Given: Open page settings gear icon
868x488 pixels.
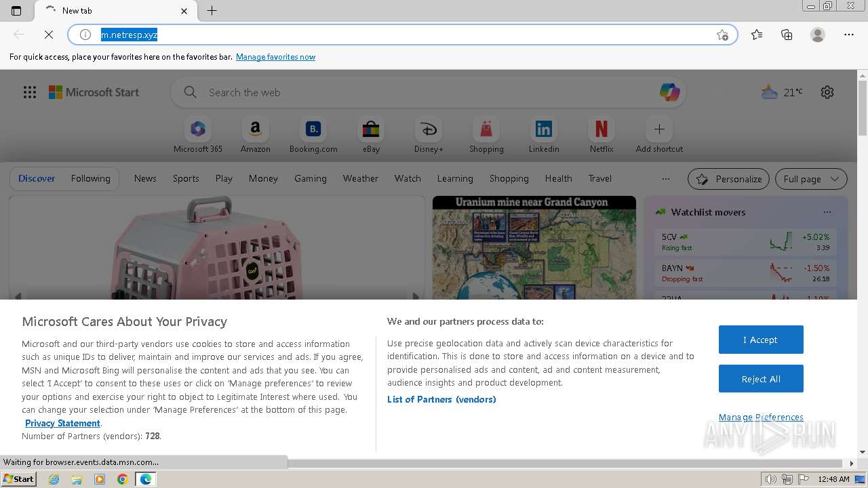Looking at the screenshot, I should pyautogui.click(x=827, y=92).
